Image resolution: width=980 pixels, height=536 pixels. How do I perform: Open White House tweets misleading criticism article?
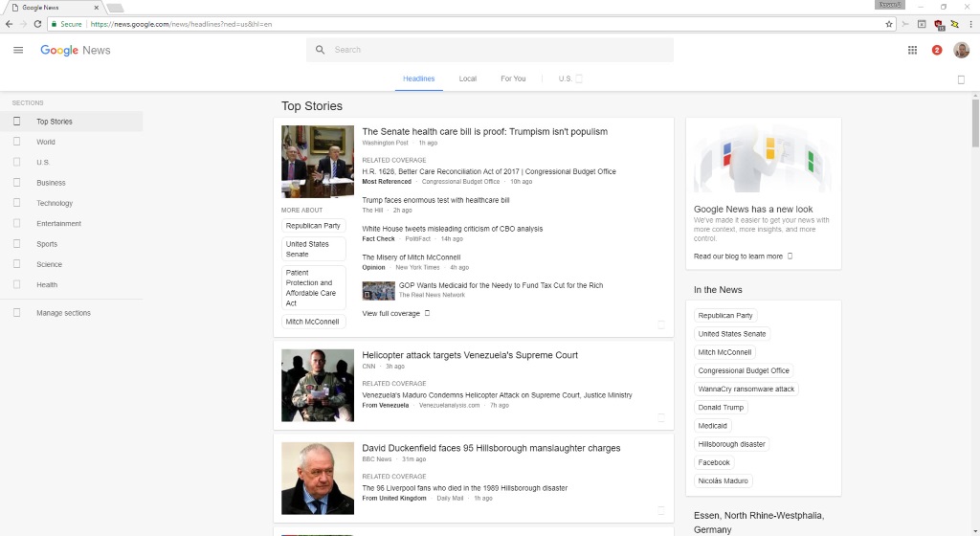click(453, 229)
